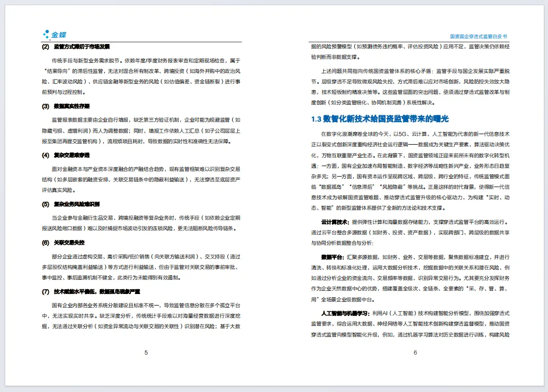Click bold term 数据平台

(332, 257)
